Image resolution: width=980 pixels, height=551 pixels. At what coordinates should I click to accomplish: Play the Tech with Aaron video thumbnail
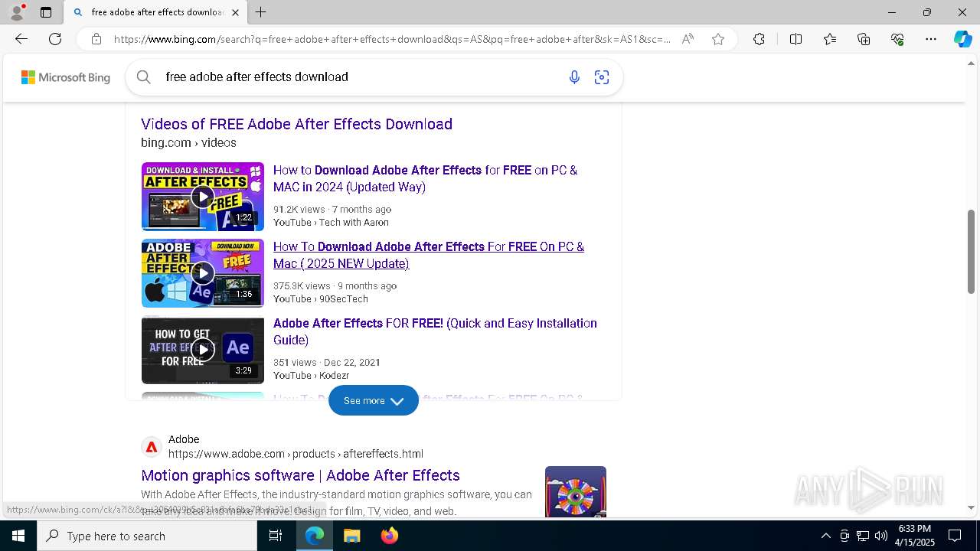[x=203, y=197]
